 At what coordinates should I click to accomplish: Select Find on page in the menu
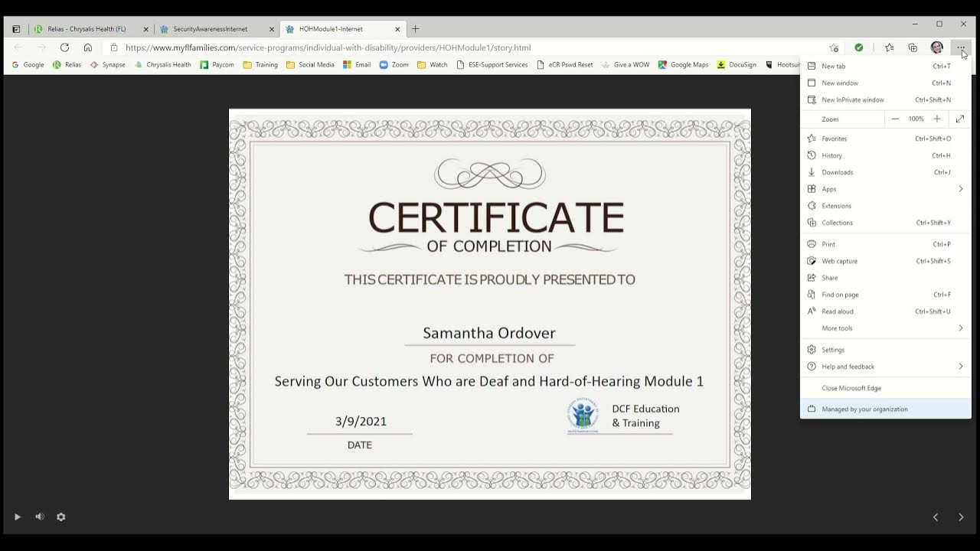[x=886, y=295]
